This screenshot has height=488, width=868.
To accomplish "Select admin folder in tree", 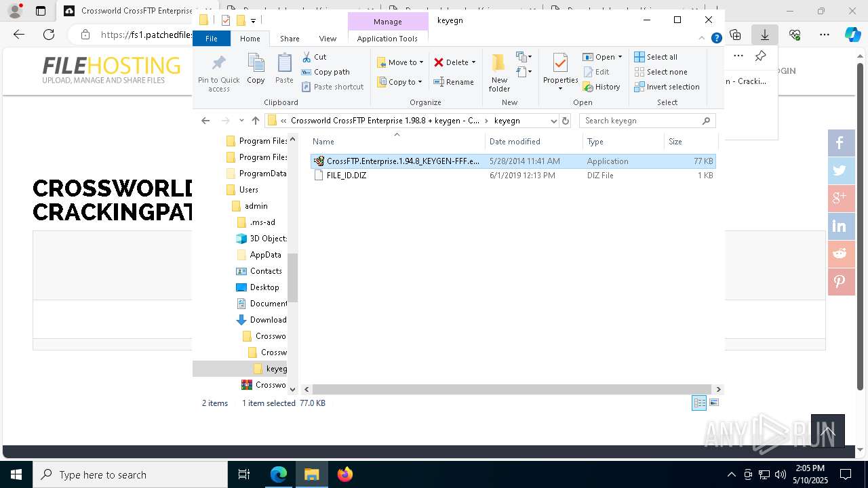I will click(256, 206).
